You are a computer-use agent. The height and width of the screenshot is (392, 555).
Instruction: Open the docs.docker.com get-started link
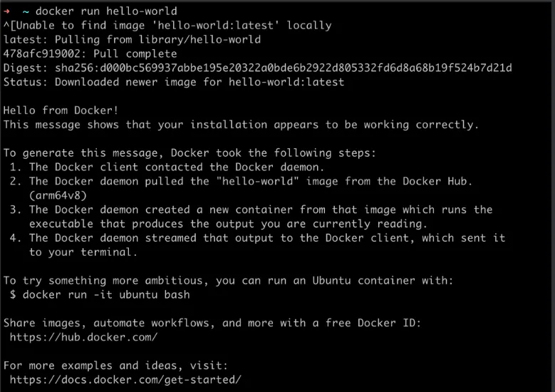125,379
